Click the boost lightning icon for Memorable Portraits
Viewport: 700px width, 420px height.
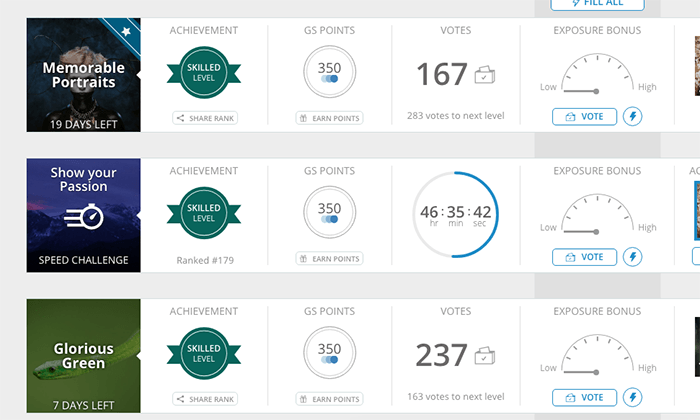[x=633, y=117]
